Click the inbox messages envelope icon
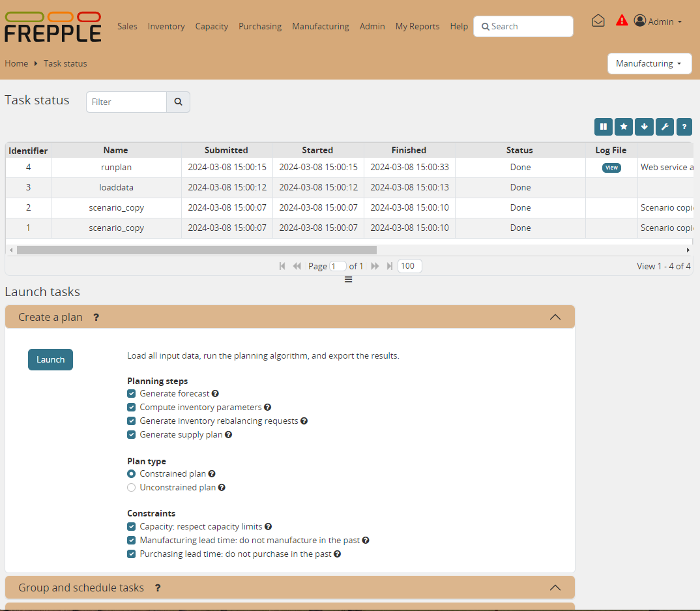The image size is (700, 611). click(x=598, y=21)
